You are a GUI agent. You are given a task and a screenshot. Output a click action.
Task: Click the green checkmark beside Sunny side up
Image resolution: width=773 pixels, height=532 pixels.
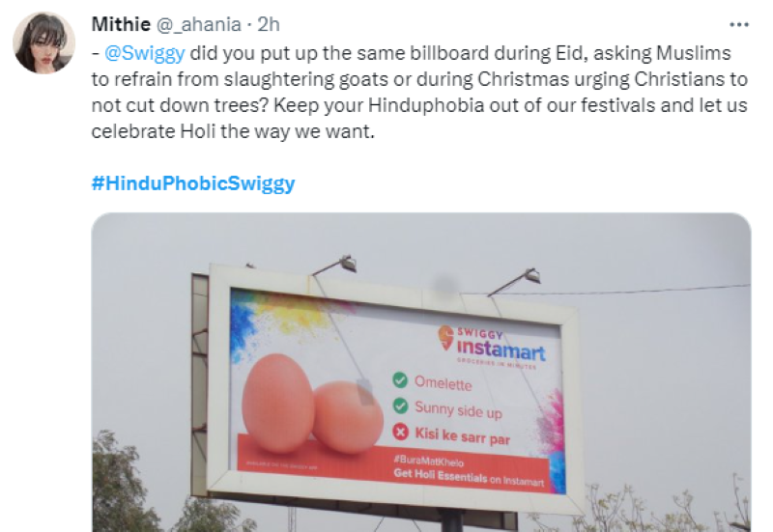[x=400, y=406]
